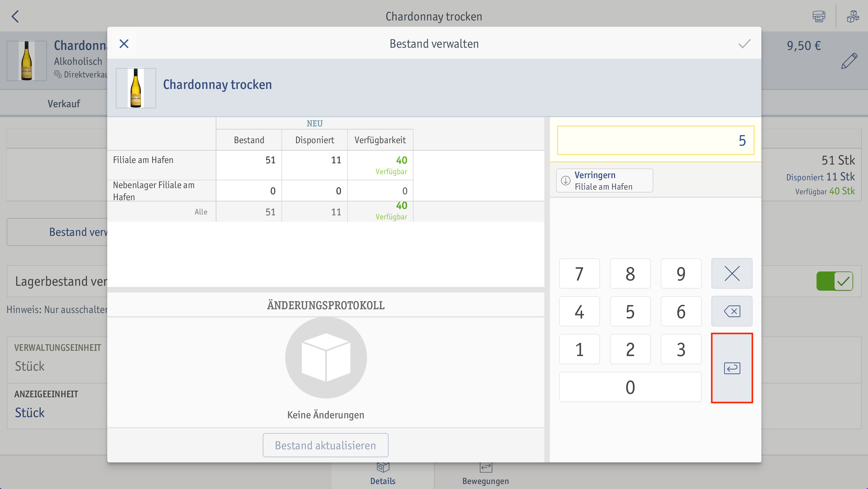Click the Bestand aktualisieren button
Screen dimensions: 868x489
click(x=325, y=445)
